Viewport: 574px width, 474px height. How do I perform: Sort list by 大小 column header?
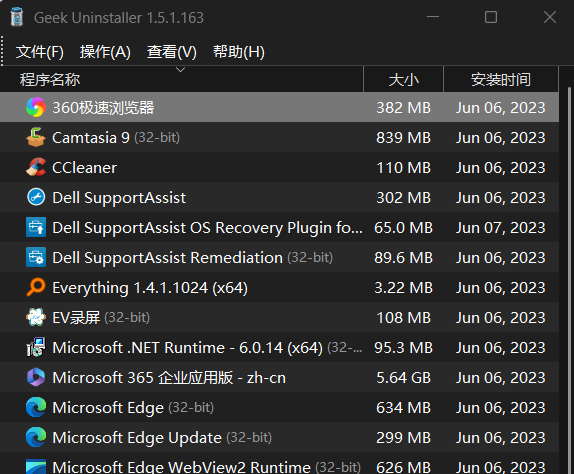[403, 79]
